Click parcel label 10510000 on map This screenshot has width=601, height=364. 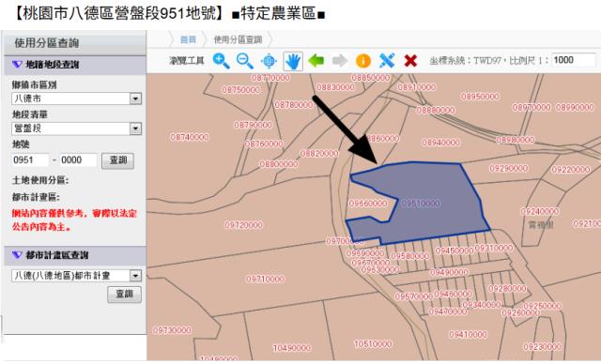tap(373, 344)
